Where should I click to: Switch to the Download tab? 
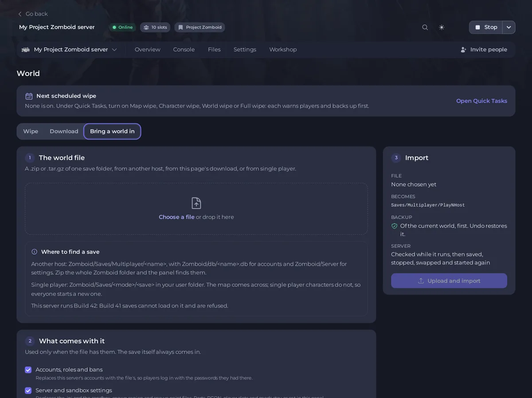click(64, 131)
